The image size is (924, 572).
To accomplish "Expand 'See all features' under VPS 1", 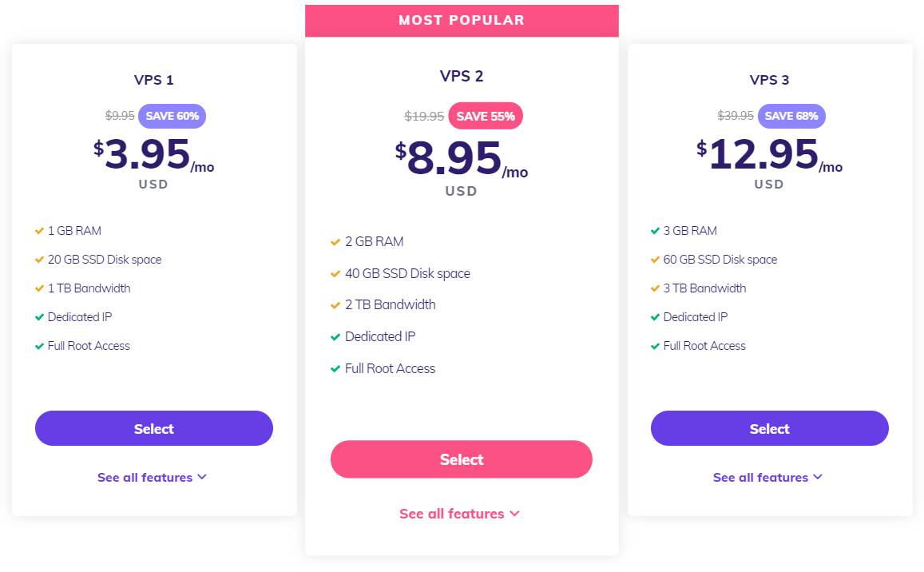I will pos(153,476).
